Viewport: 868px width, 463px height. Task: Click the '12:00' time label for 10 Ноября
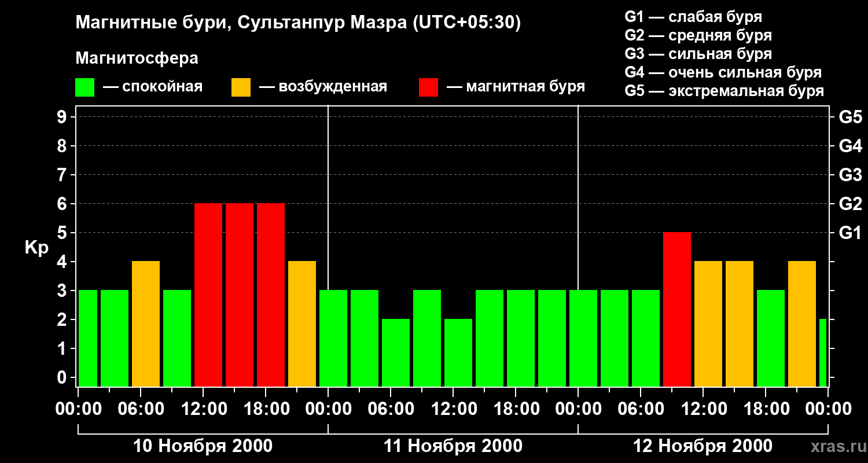[203, 409]
